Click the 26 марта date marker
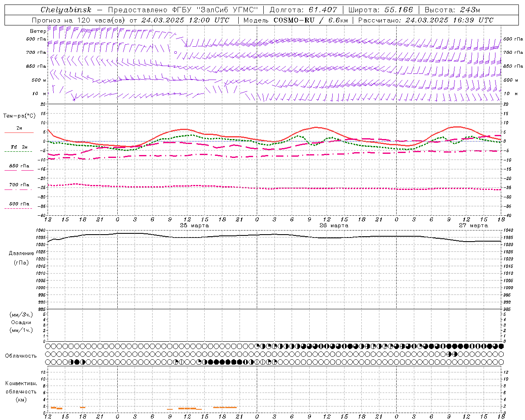Image resolution: width=525 pixels, height=420 pixels. 334,226
